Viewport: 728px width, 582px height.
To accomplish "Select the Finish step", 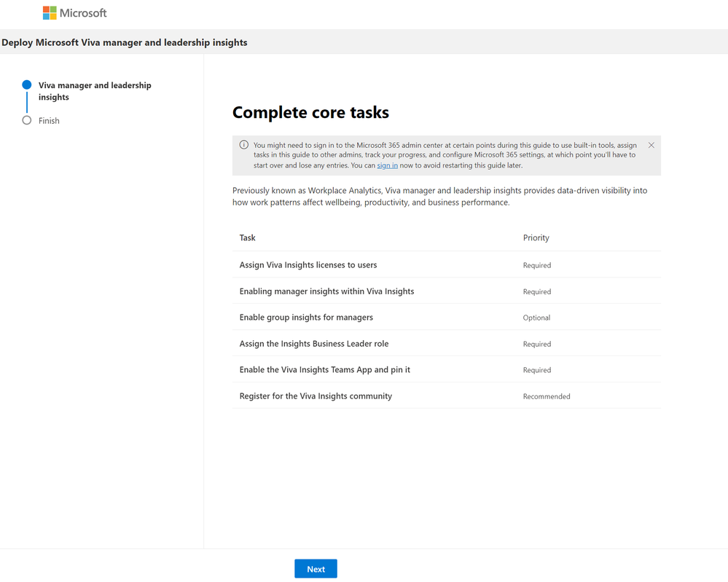I will pos(49,121).
